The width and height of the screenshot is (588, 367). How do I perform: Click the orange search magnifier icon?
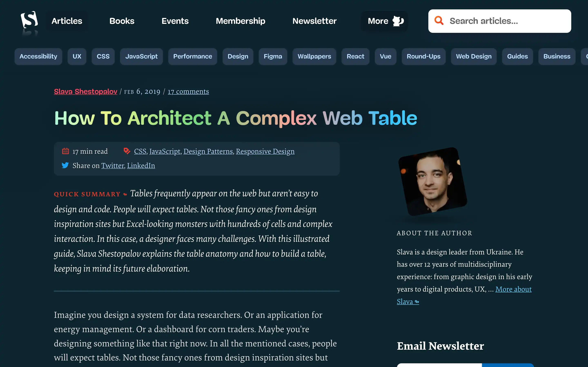[x=439, y=21]
